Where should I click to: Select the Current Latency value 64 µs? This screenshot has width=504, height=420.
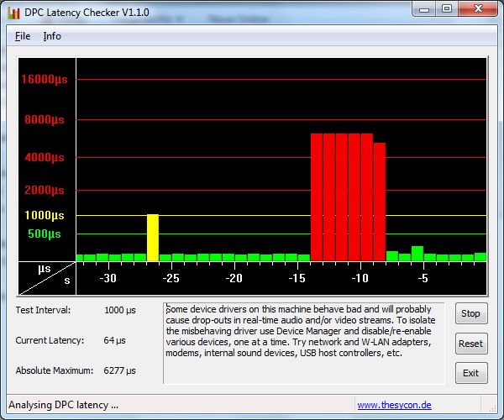(114, 340)
